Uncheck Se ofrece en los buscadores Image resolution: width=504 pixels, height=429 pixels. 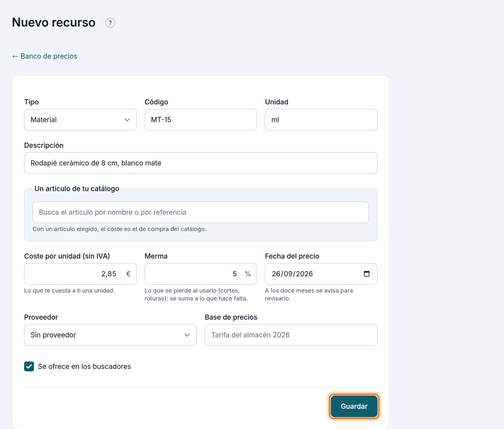click(29, 366)
